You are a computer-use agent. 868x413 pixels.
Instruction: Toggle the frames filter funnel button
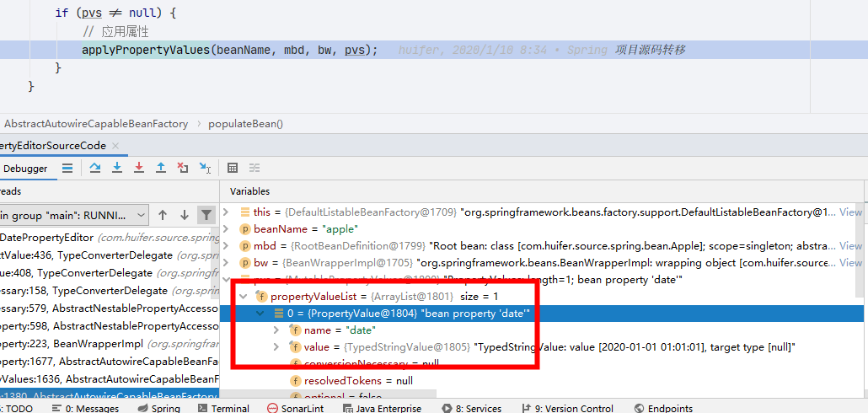[x=206, y=215]
